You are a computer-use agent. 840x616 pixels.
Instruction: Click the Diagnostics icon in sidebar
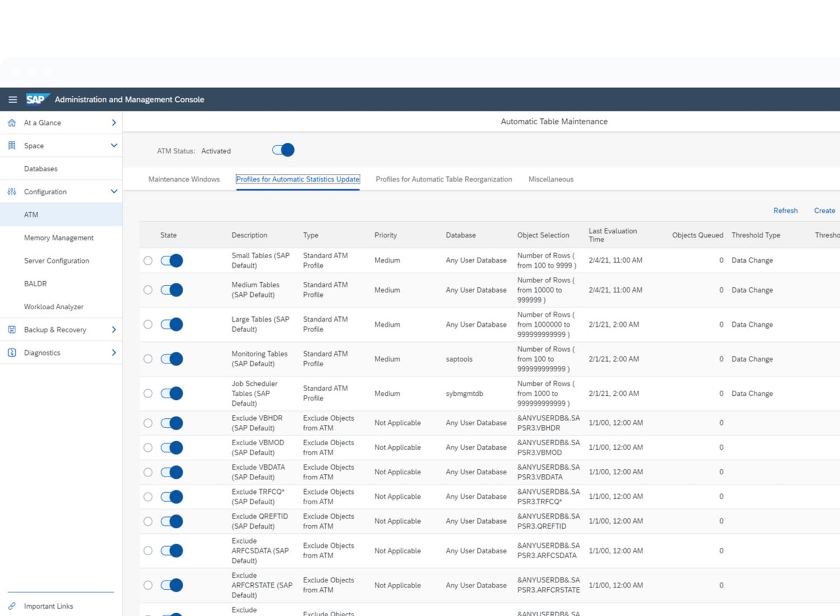pyautogui.click(x=12, y=353)
